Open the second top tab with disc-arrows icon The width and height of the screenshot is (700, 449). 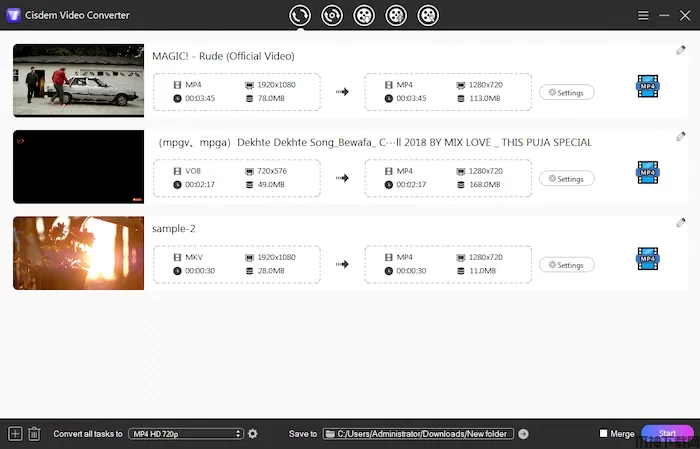tap(331, 15)
